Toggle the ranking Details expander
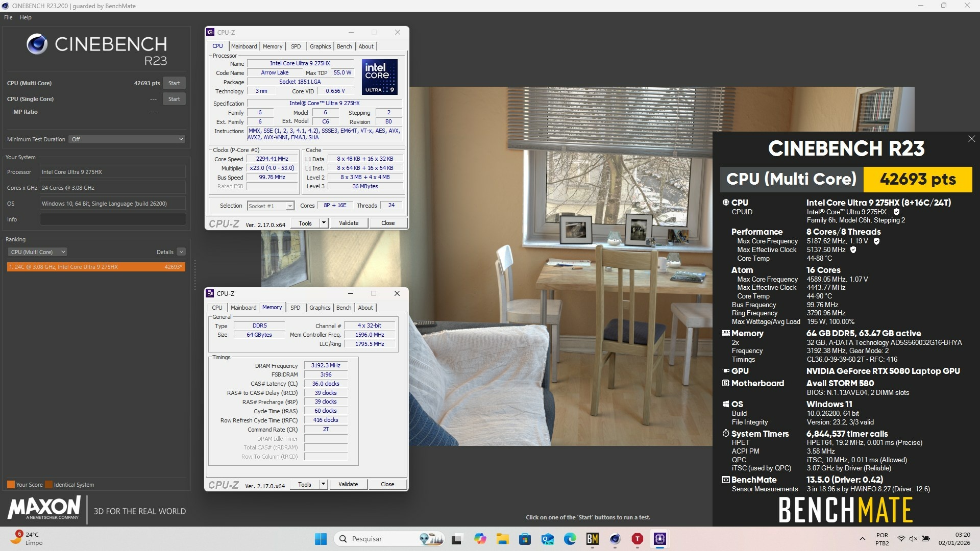This screenshot has width=980, height=551. (x=181, y=252)
